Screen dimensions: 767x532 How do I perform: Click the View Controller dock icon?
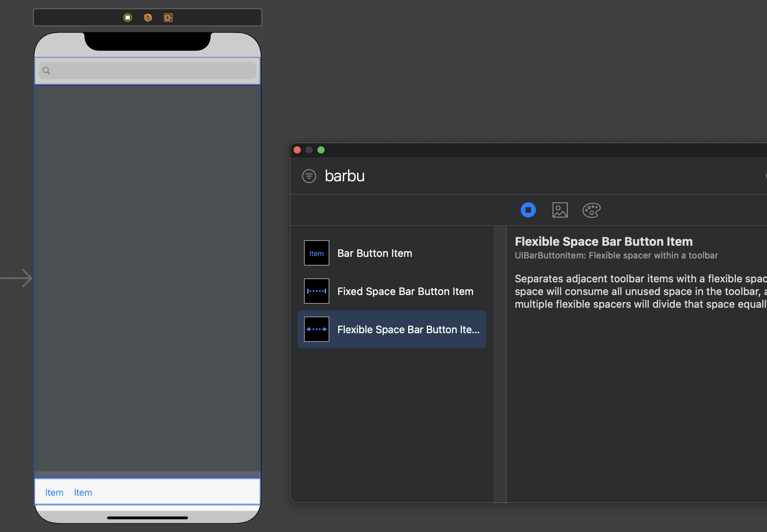[128, 17]
